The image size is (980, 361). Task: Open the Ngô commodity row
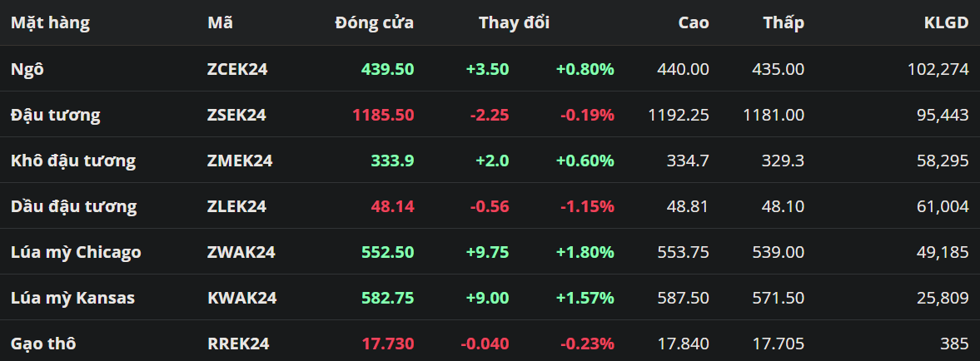click(x=27, y=69)
